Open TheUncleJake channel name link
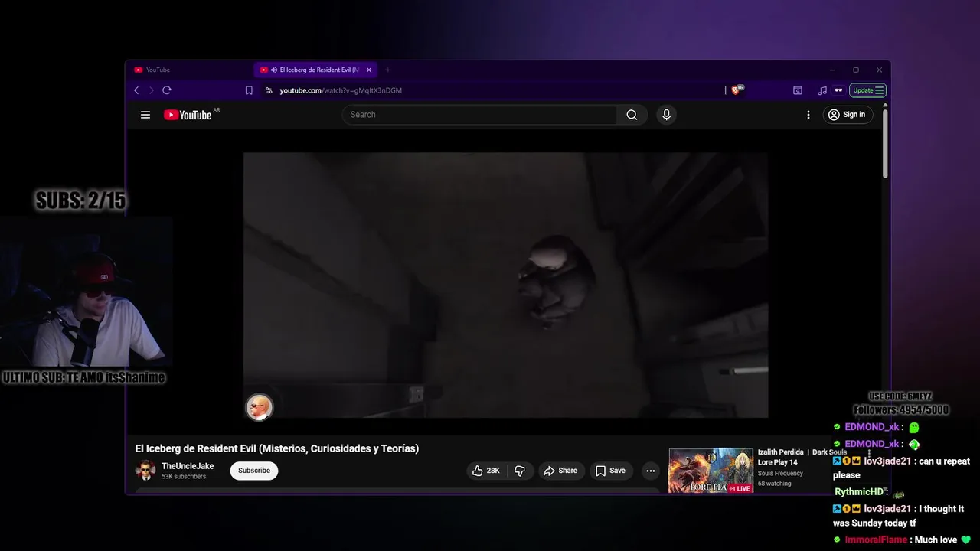The image size is (980, 551). 188,466
